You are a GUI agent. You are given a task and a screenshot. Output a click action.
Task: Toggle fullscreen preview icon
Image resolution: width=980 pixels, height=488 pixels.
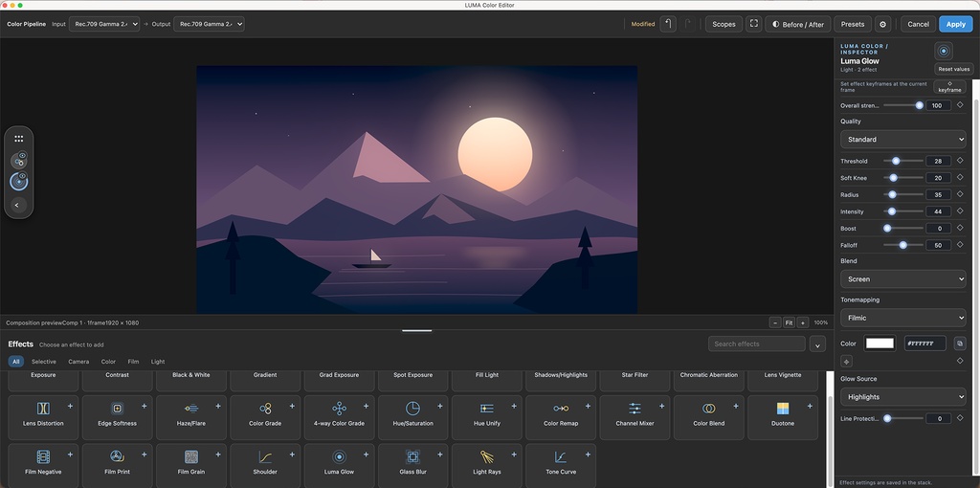754,24
